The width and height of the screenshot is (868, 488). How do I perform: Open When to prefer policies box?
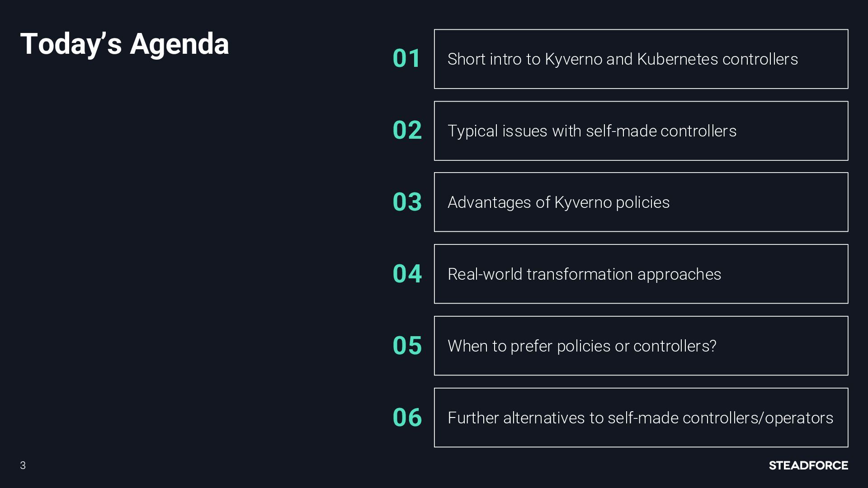coord(641,346)
